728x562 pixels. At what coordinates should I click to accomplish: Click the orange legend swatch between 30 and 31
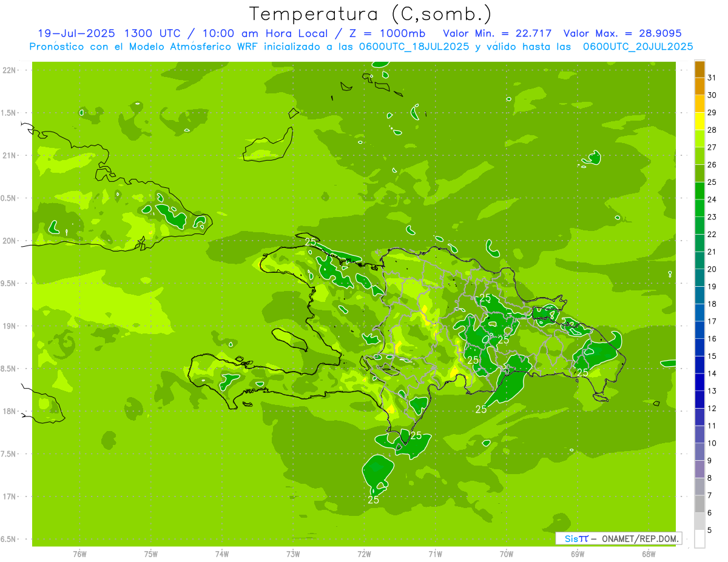tap(699, 87)
